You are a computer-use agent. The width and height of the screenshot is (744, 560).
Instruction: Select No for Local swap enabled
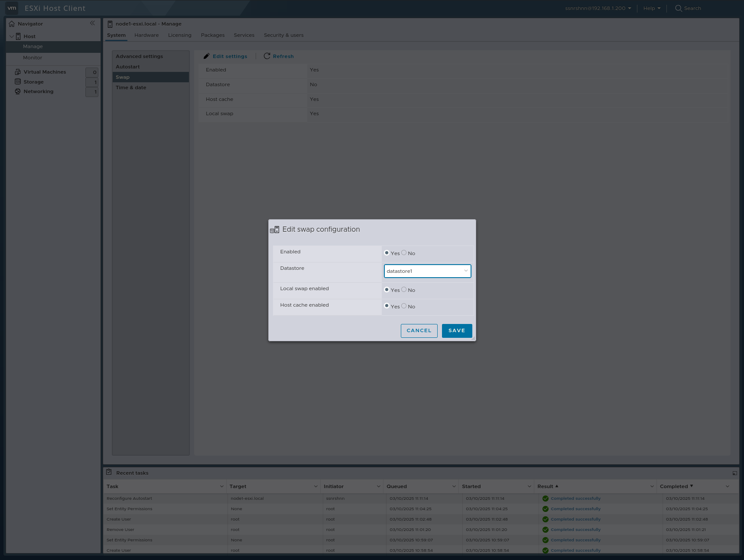click(x=404, y=289)
